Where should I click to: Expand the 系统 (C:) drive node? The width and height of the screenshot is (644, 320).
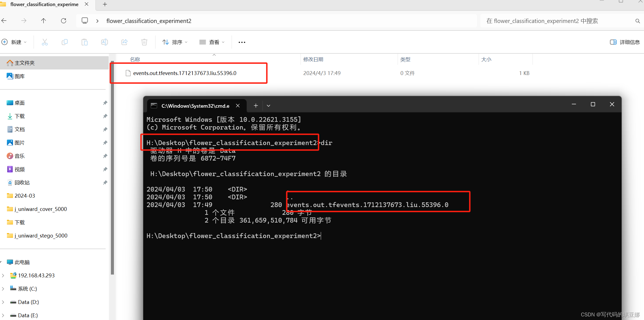pyautogui.click(x=3, y=289)
